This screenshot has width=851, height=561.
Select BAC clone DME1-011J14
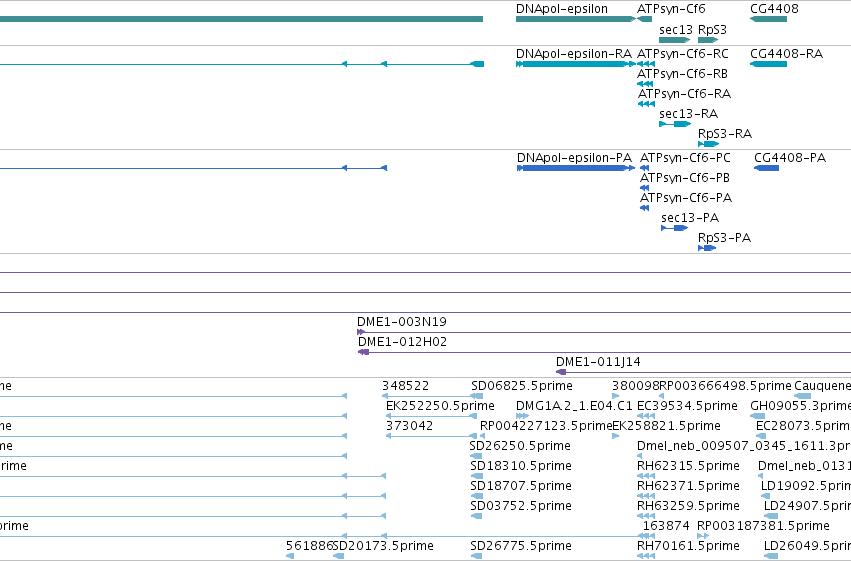(x=703, y=372)
